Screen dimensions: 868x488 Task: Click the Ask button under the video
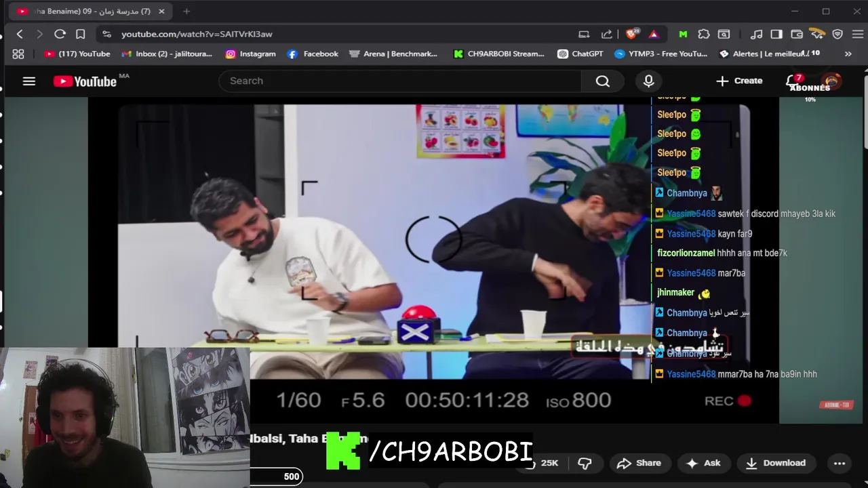tap(703, 463)
